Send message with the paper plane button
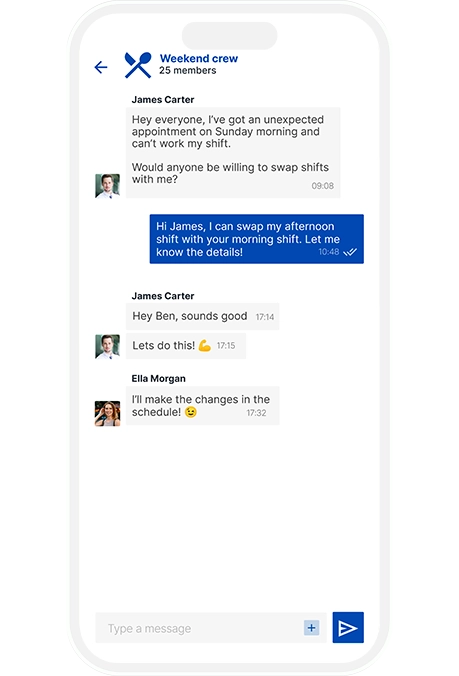Screen dimensions: 459x676 pyautogui.click(x=348, y=627)
